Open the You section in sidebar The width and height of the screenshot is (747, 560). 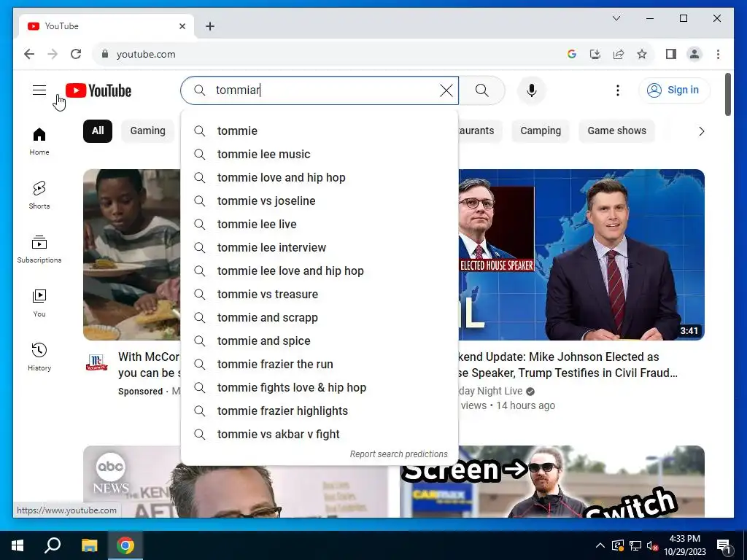pos(39,303)
